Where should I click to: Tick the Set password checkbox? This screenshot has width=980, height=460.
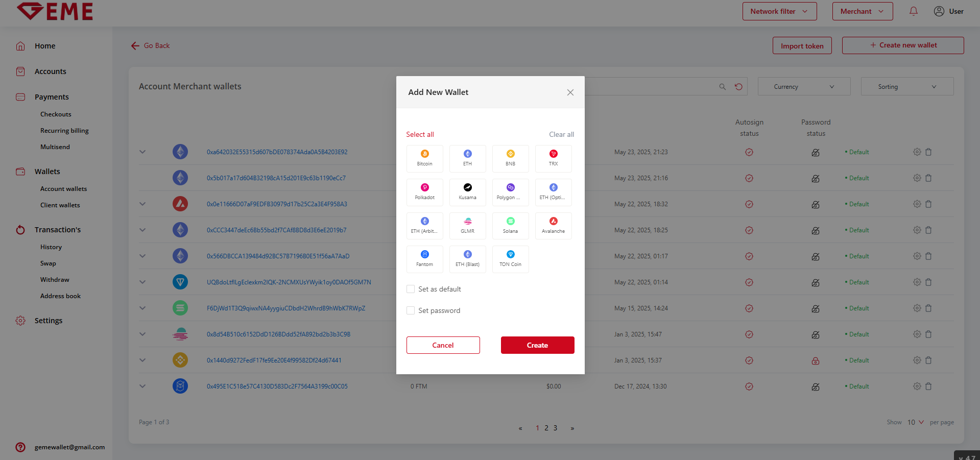tap(411, 310)
